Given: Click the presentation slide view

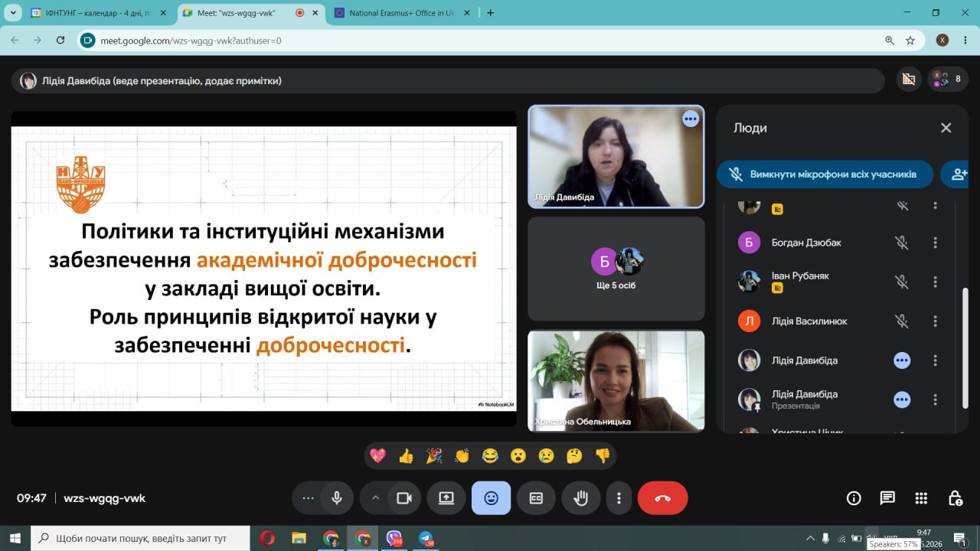Looking at the screenshot, I should tap(264, 269).
